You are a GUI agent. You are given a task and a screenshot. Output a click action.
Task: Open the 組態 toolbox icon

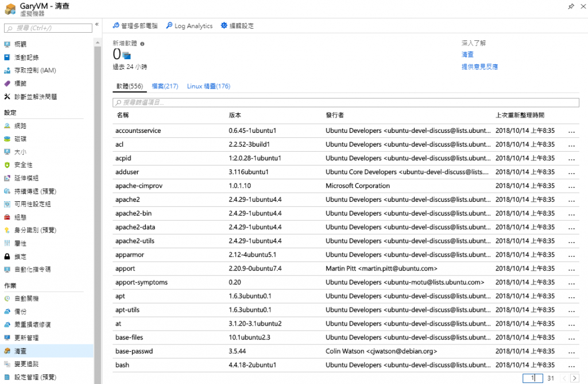click(x=7, y=217)
